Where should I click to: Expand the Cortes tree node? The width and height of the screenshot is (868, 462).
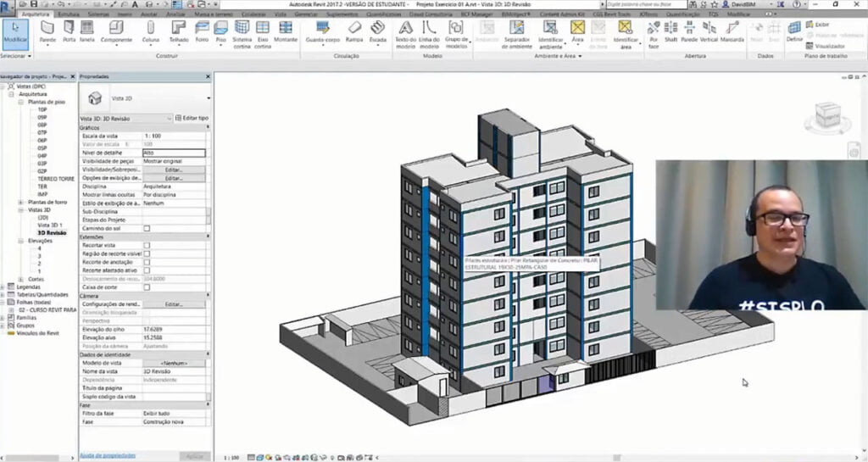point(20,279)
